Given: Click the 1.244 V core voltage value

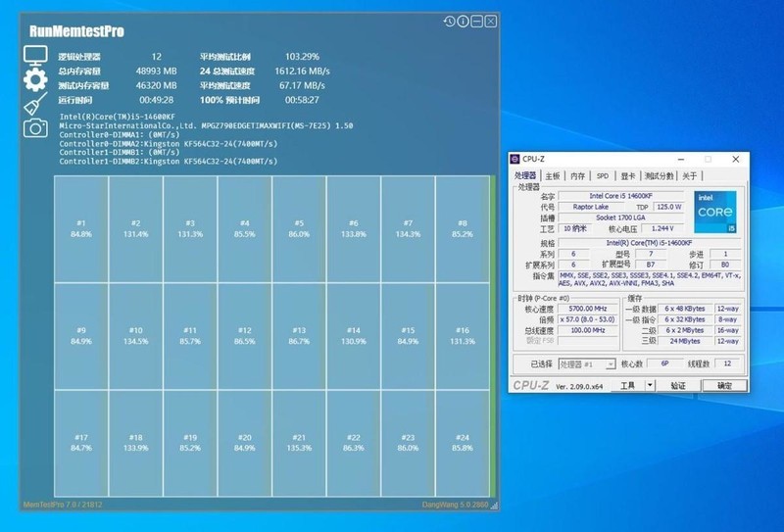Looking at the screenshot, I should 662,228.
